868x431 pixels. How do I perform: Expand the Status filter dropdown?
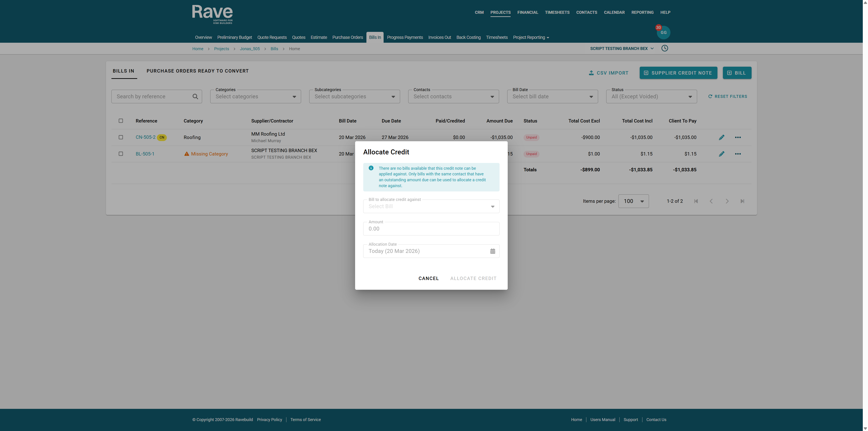click(x=651, y=97)
